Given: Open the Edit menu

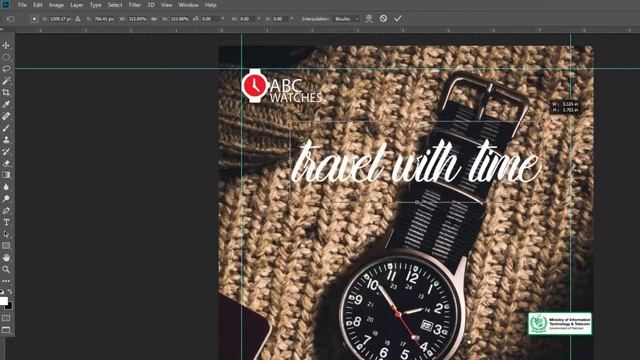Looking at the screenshot, I should point(38,5).
